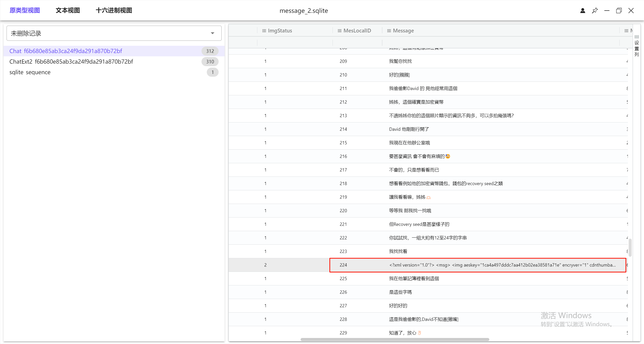
Task: Expand the 未删除记录 dropdown
Action: 114,33
